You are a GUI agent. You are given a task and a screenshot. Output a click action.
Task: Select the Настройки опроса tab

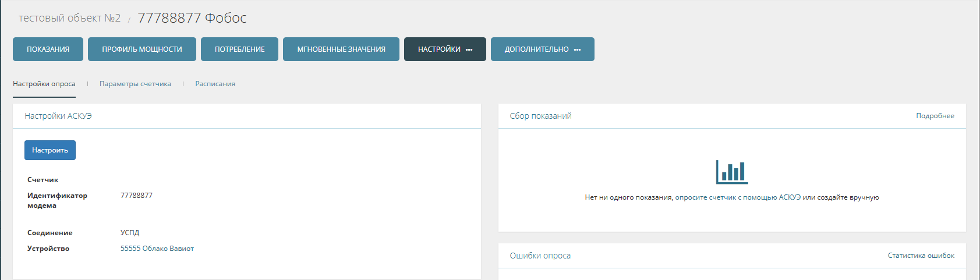click(44, 84)
